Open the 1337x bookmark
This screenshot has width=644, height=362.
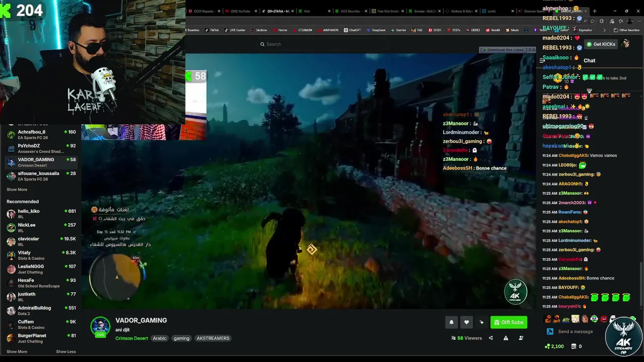point(454,30)
